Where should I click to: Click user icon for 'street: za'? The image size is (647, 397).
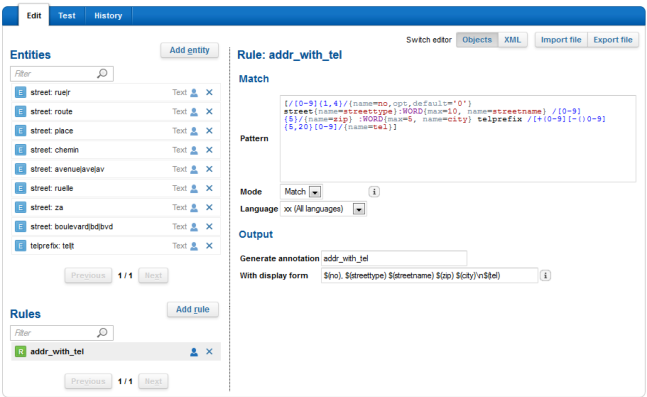[194, 208]
